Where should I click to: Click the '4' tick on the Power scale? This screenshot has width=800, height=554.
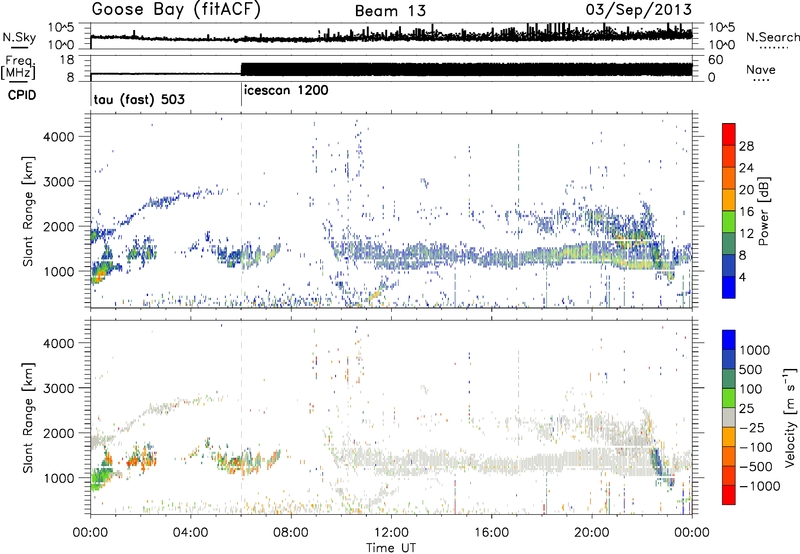click(x=742, y=277)
